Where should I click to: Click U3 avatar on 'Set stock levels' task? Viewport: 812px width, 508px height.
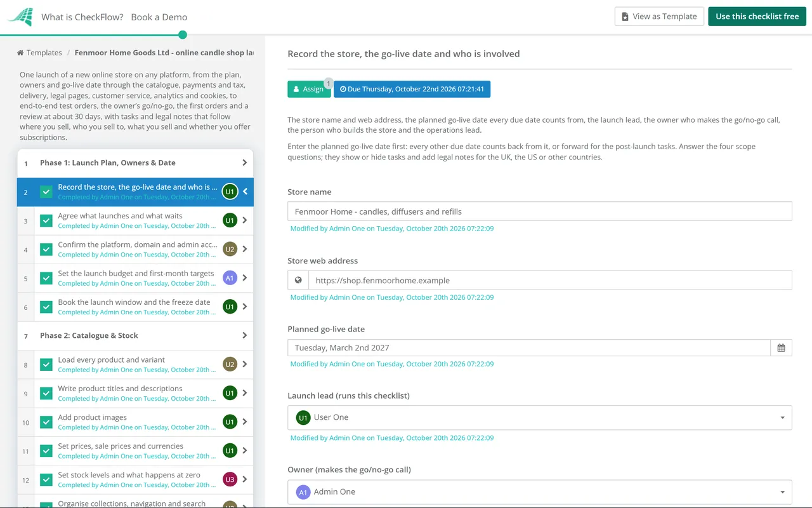click(x=230, y=479)
